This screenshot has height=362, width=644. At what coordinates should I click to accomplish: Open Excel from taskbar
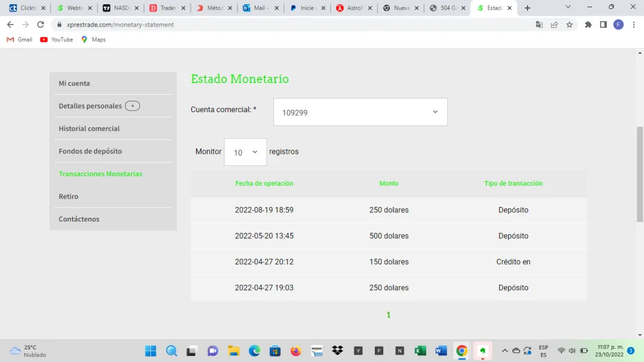pos(420,351)
